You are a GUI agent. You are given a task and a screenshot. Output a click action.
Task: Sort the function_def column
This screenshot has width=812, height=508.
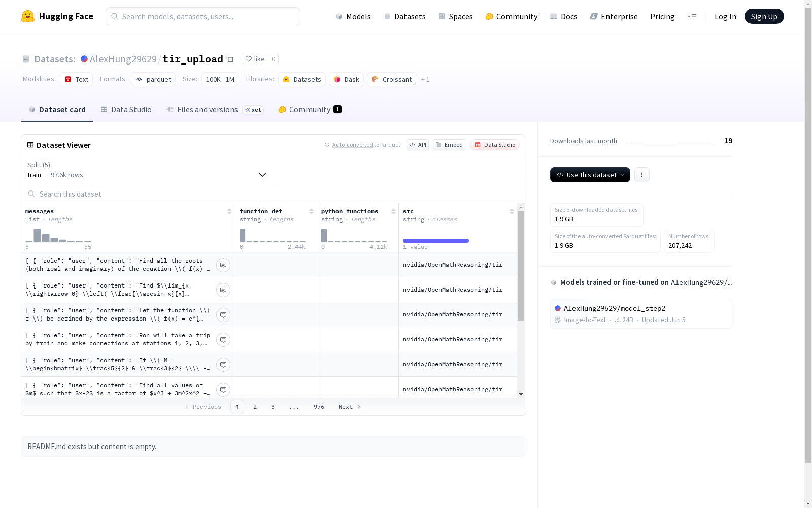point(311,211)
